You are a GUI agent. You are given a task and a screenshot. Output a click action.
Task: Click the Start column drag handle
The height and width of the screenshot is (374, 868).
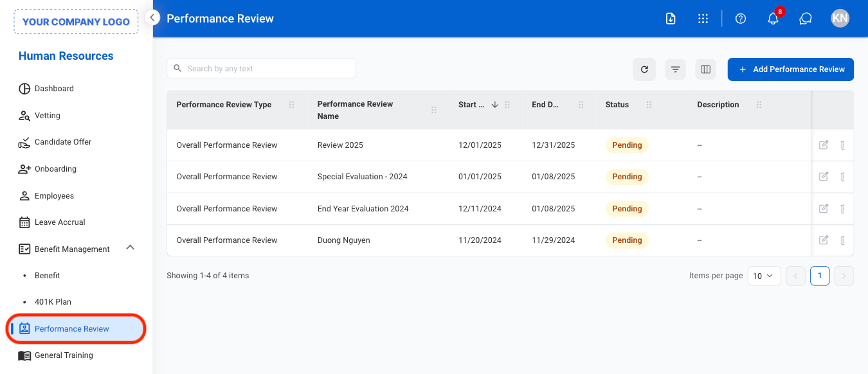click(x=507, y=105)
